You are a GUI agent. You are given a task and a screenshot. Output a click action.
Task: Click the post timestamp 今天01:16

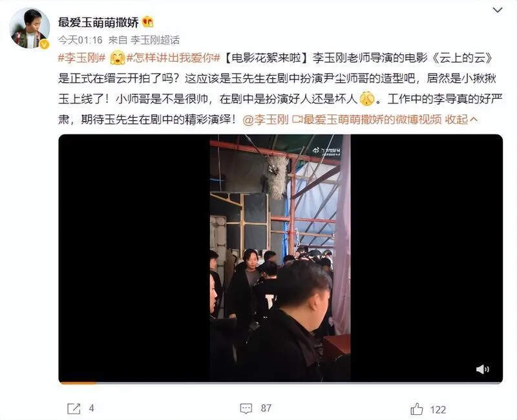80,40
